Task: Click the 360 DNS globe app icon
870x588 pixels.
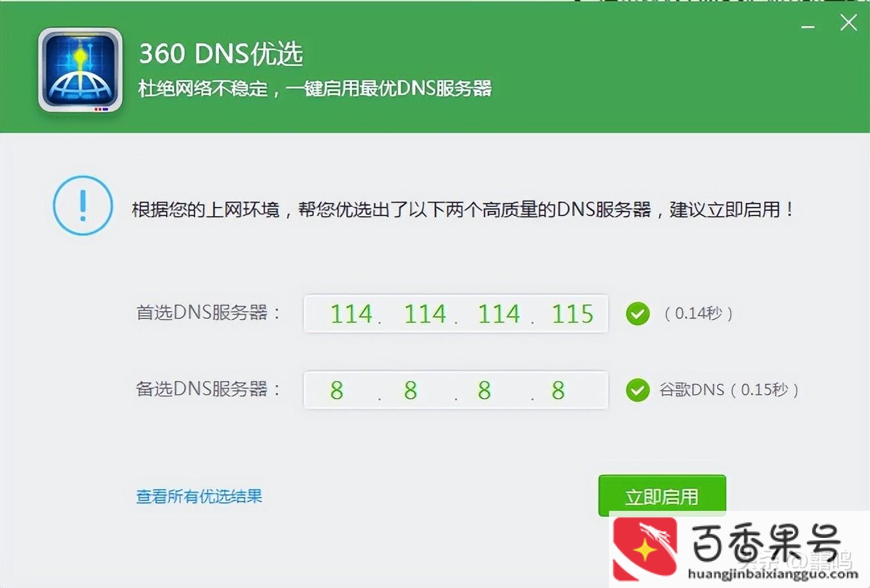Action: 80,69
